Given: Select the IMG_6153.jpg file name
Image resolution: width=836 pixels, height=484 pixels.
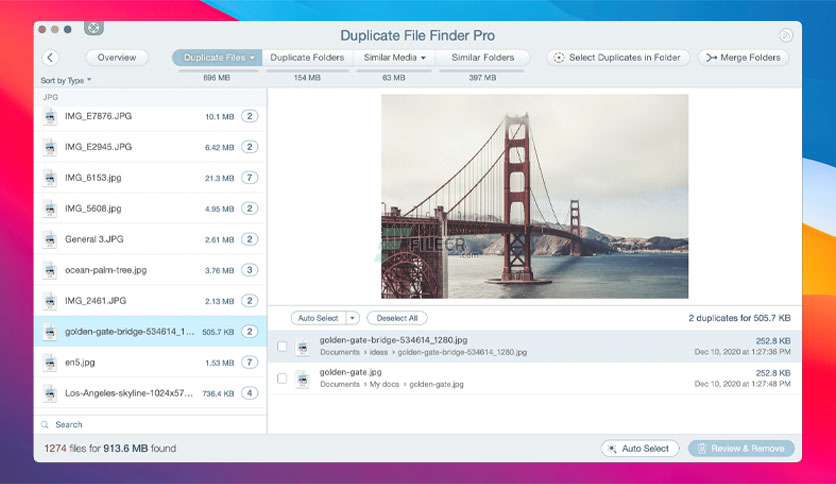Looking at the screenshot, I should 93,178.
